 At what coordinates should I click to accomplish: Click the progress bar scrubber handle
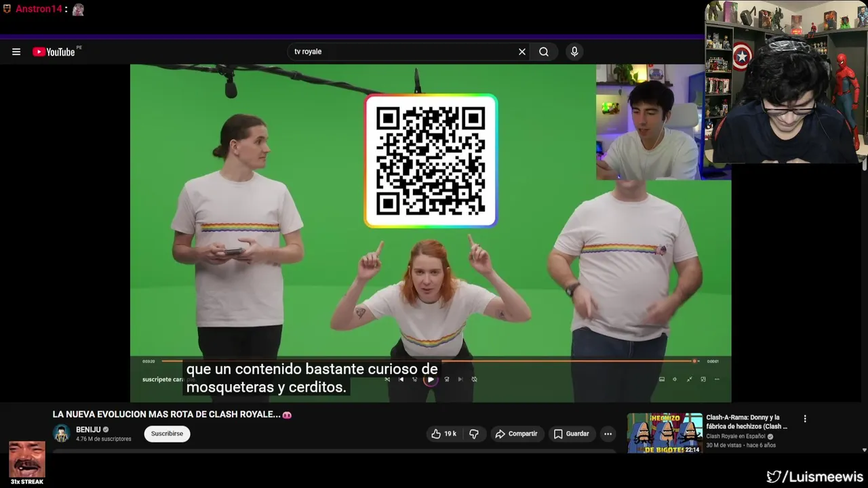(x=694, y=361)
